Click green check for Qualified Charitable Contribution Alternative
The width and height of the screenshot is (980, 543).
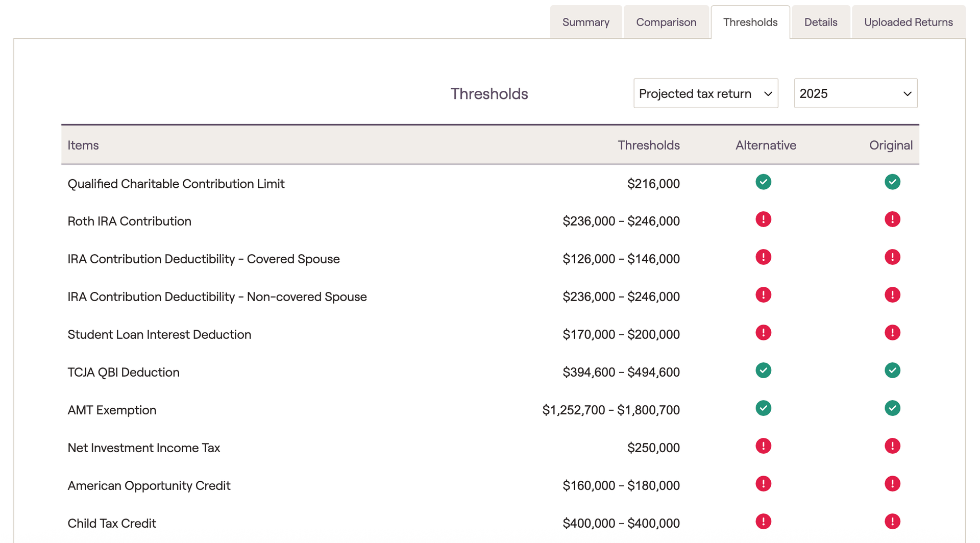click(763, 182)
